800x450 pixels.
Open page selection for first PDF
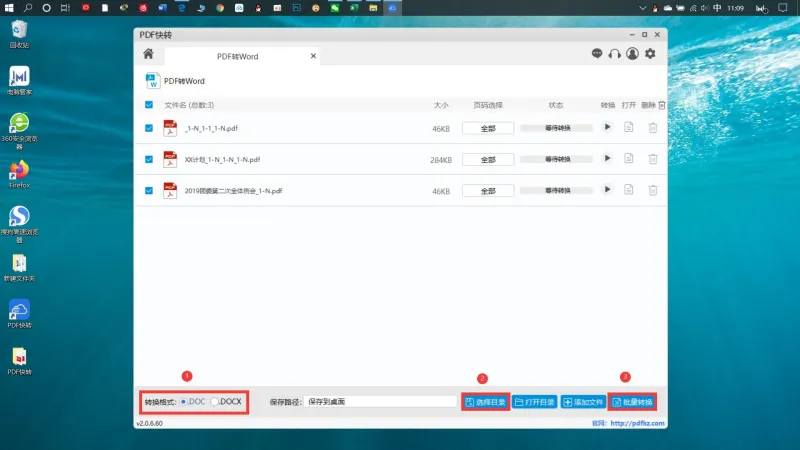(488, 128)
